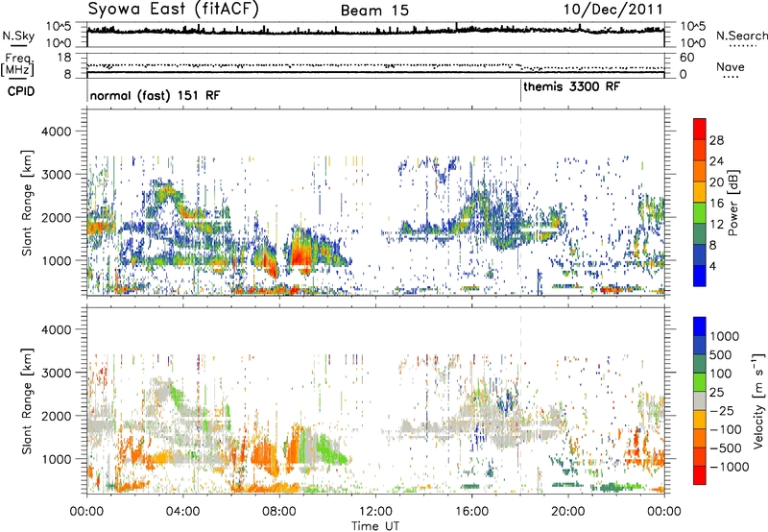Screen dimensions: 768x532
Task: Click the "3000" tick on velocity panel axis
Action: (x=56, y=373)
